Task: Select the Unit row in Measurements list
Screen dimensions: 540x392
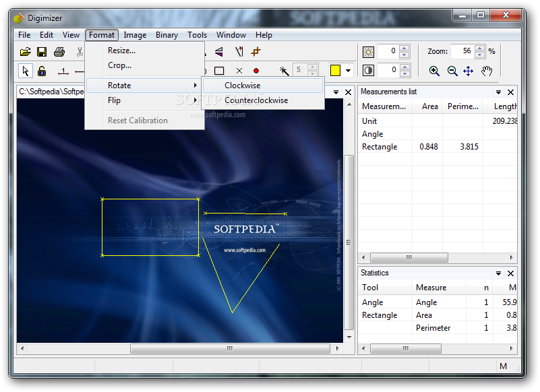Action: click(x=438, y=121)
